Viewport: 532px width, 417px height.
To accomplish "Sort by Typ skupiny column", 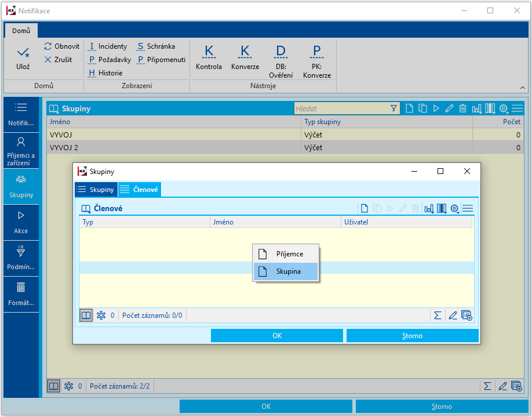I will click(x=387, y=122).
